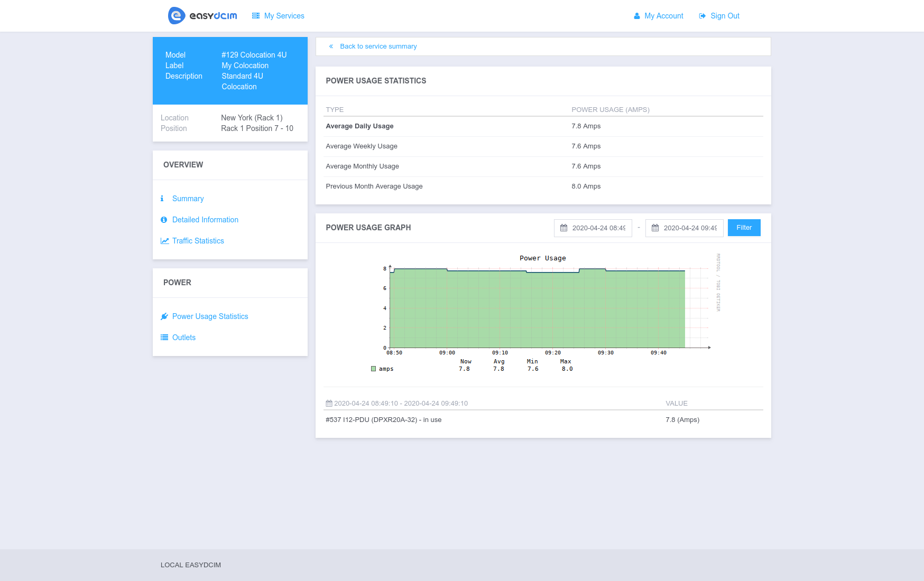Click the My Account user icon
The width and height of the screenshot is (924, 581).
pyautogui.click(x=636, y=16)
